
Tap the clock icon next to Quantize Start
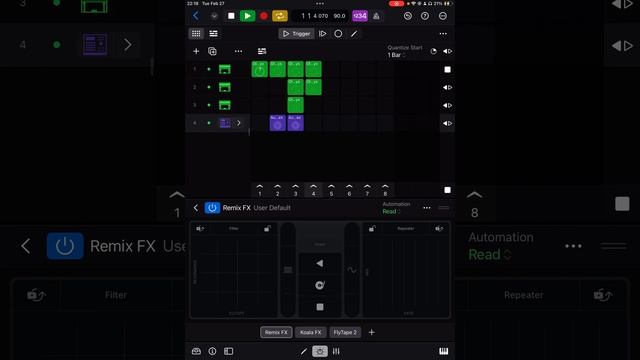coord(433,51)
